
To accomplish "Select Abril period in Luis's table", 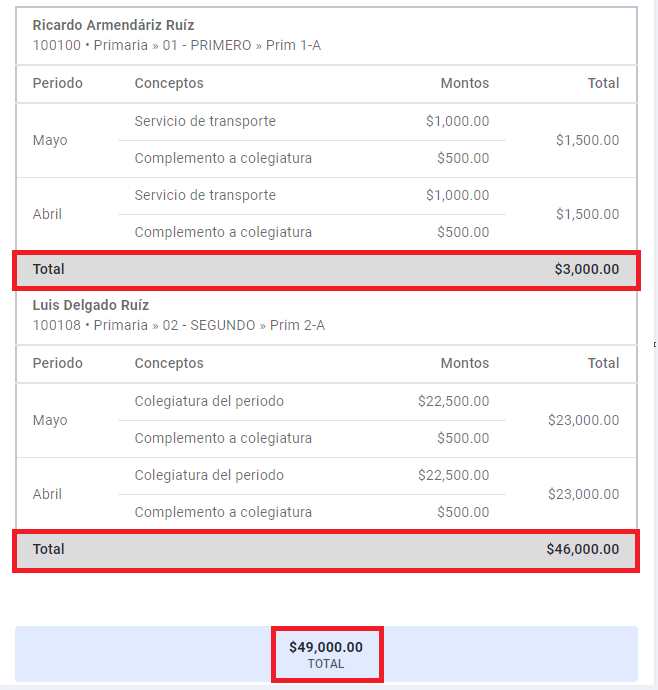I will (x=47, y=494).
